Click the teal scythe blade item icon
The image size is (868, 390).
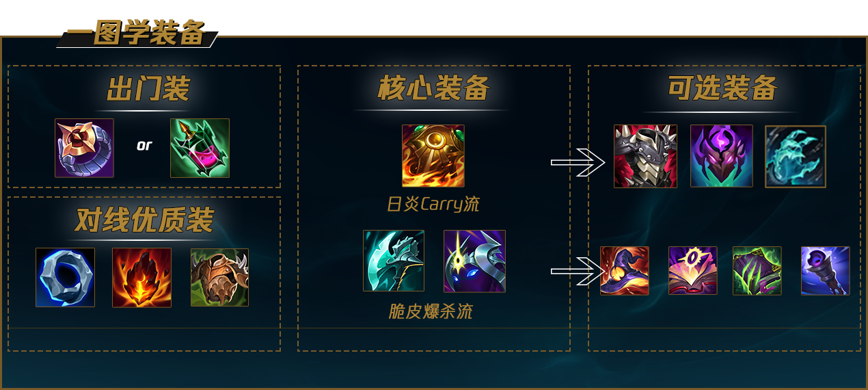[x=394, y=261]
